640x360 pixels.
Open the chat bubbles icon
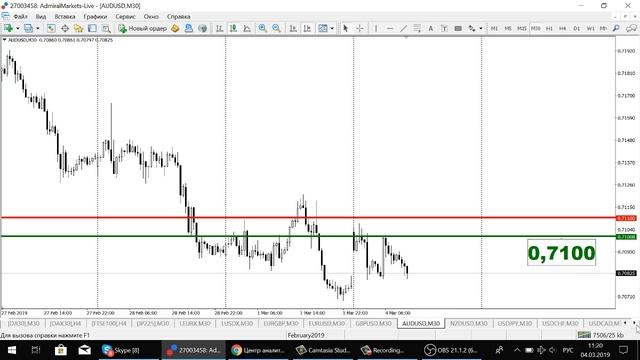click(x=631, y=28)
